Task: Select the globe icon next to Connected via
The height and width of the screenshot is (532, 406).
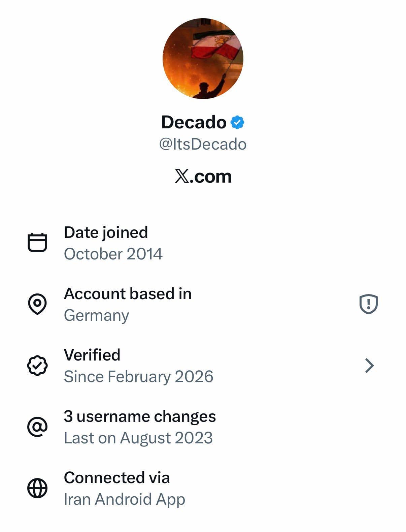Action: pyautogui.click(x=37, y=488)
